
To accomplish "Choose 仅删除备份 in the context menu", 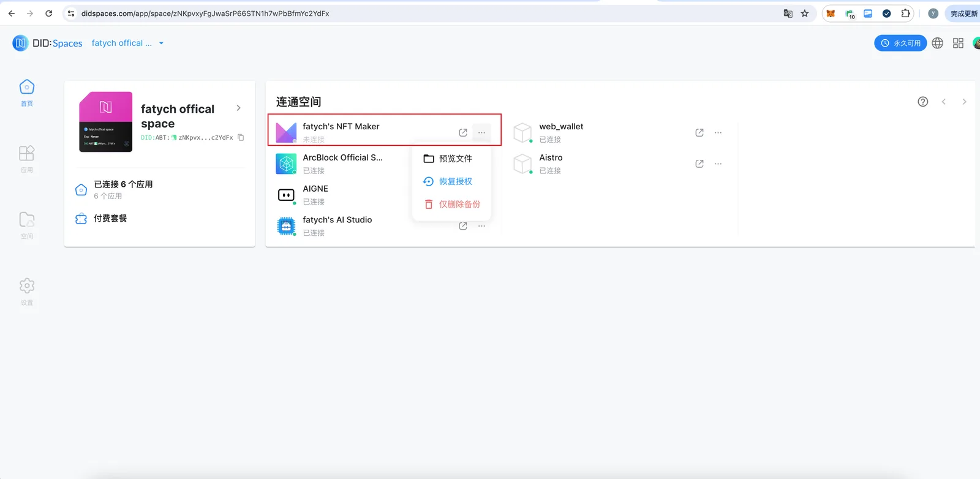I will [452, 204].
